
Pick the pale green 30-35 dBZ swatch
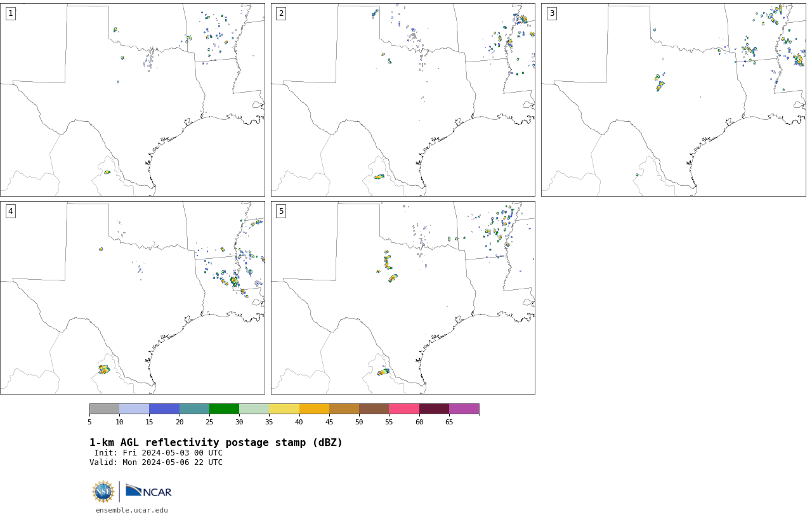click(x=254, y=409)
